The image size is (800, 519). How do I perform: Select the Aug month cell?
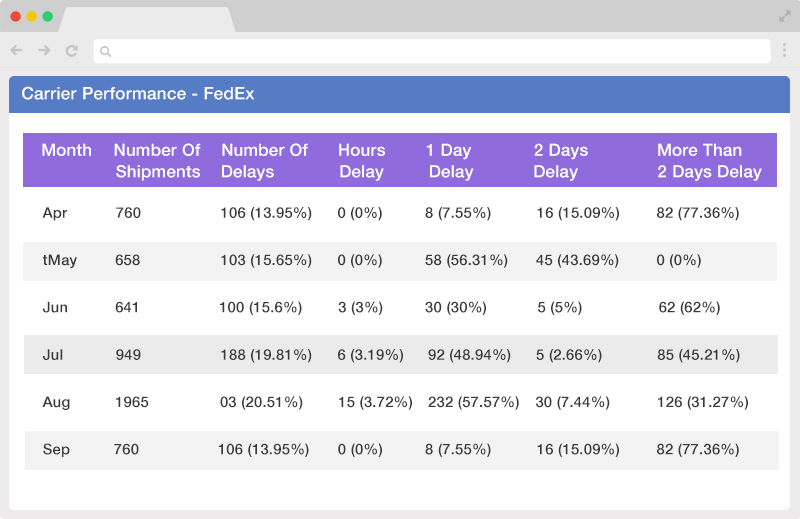(56, 402)
